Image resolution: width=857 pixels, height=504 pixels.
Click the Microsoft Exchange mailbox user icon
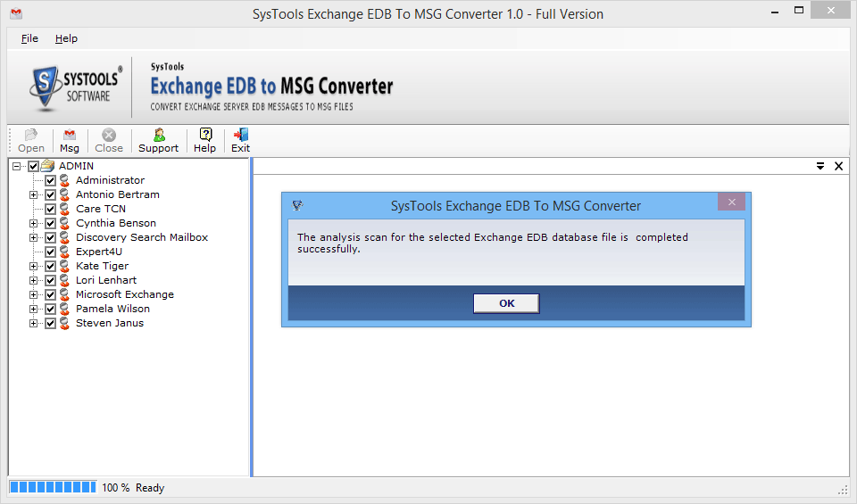[x=64, y=294]
